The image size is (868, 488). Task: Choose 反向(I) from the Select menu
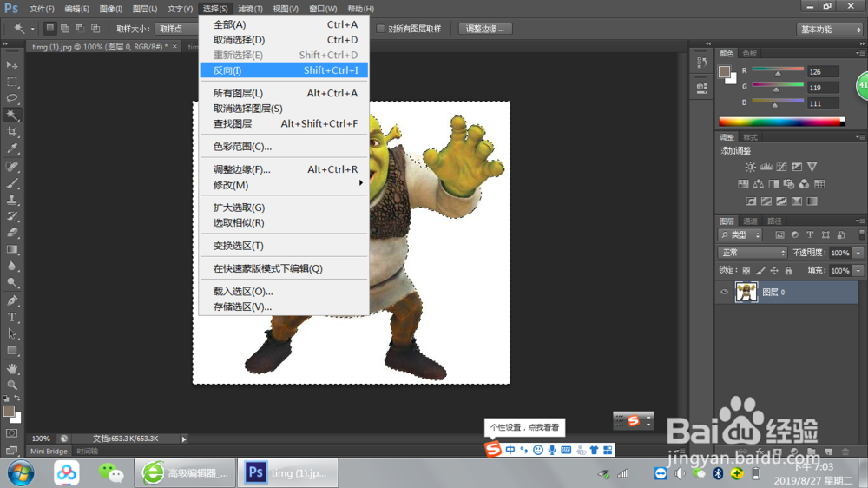pyautogui.click(x=284, y=70)
